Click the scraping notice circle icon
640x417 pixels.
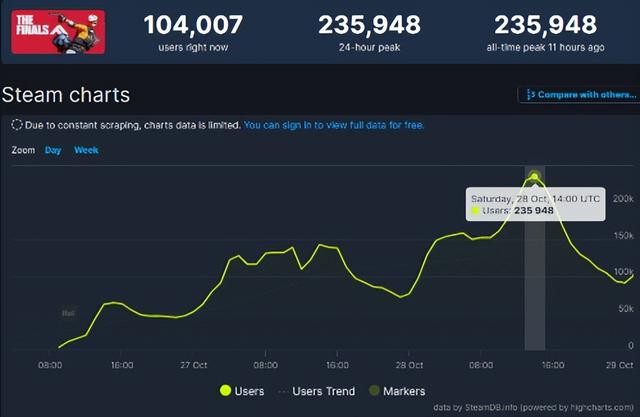point(17,125)
